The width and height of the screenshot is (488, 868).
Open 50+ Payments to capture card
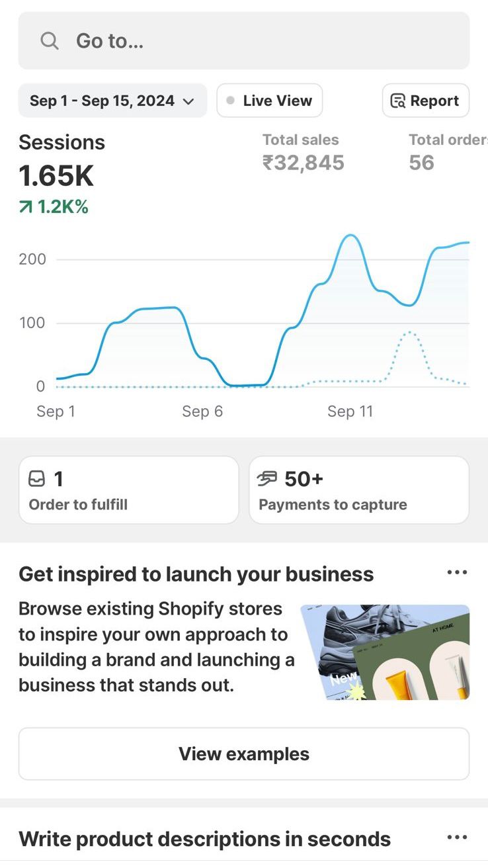pos(359,490)
